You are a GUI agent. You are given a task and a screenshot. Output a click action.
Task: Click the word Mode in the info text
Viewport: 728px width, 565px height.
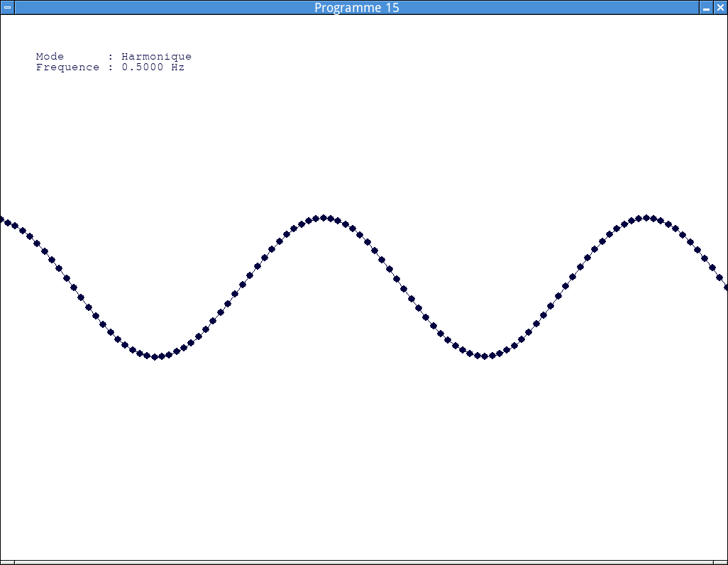point(50,57)
